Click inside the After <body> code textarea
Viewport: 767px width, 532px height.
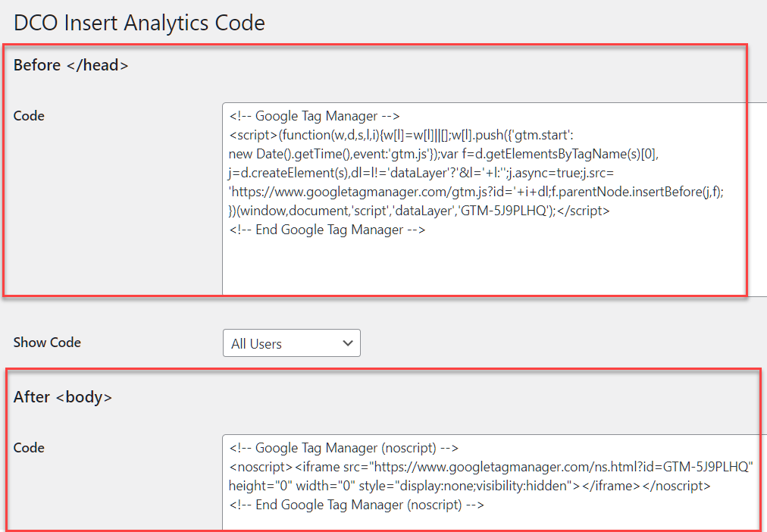pyautogui.click(x=495, y=483)
